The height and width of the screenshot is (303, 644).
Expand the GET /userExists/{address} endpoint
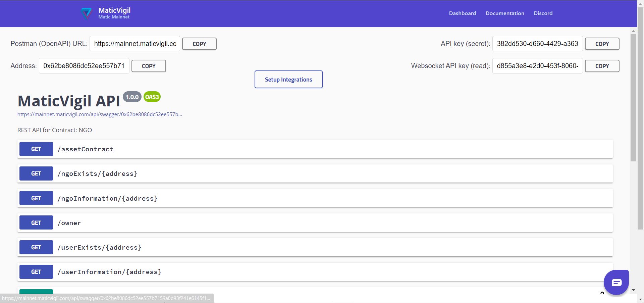click(315, 247)
